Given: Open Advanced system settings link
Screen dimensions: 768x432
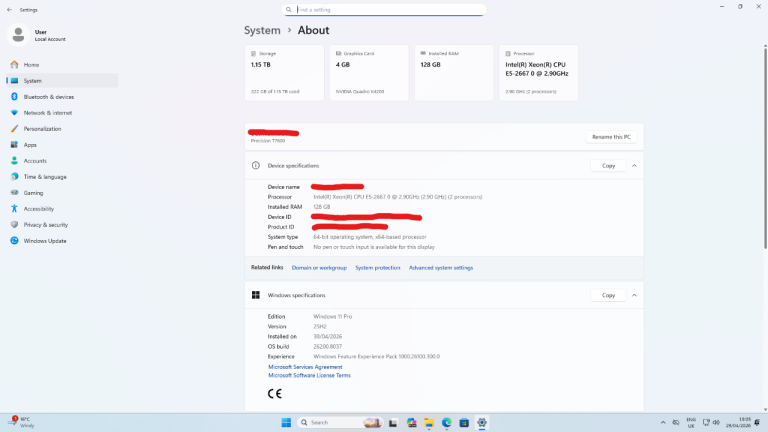Looking at the screenshot, I should pos(441,268).
